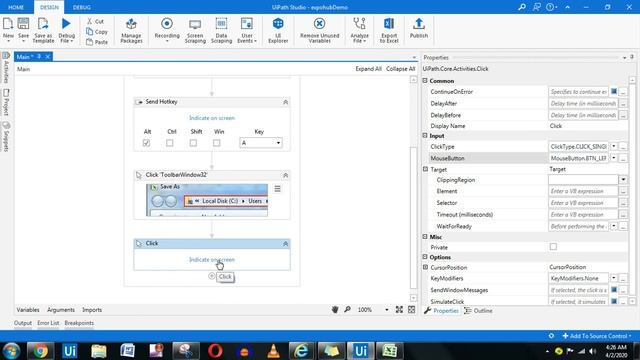Screen dimensions: 640x360
Task: Collapse the Click ToolbarWindow32 activity
Action: [285, 175]
